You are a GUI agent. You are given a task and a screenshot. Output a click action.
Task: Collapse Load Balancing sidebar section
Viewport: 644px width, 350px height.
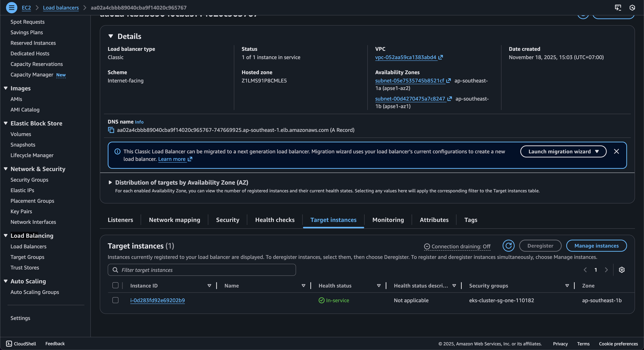6,236
